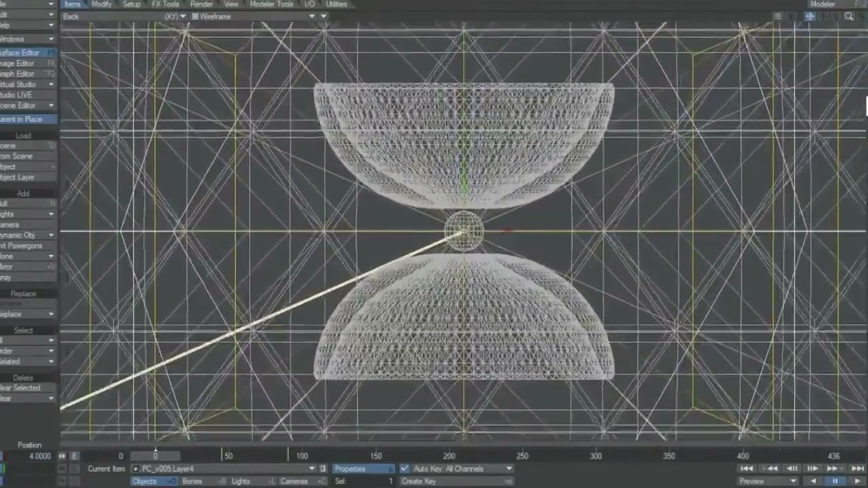Open the Image Editor
This screenshot has width=868, height=488.
tap(27, 64)
